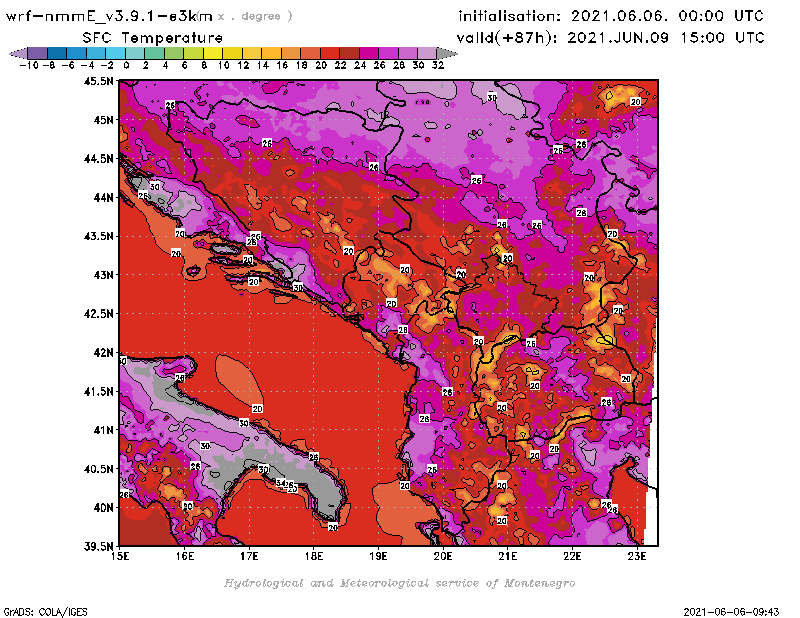Click legend swatch between -2 and 0
This screenshot has height=618, width=800.
point(115,53)
